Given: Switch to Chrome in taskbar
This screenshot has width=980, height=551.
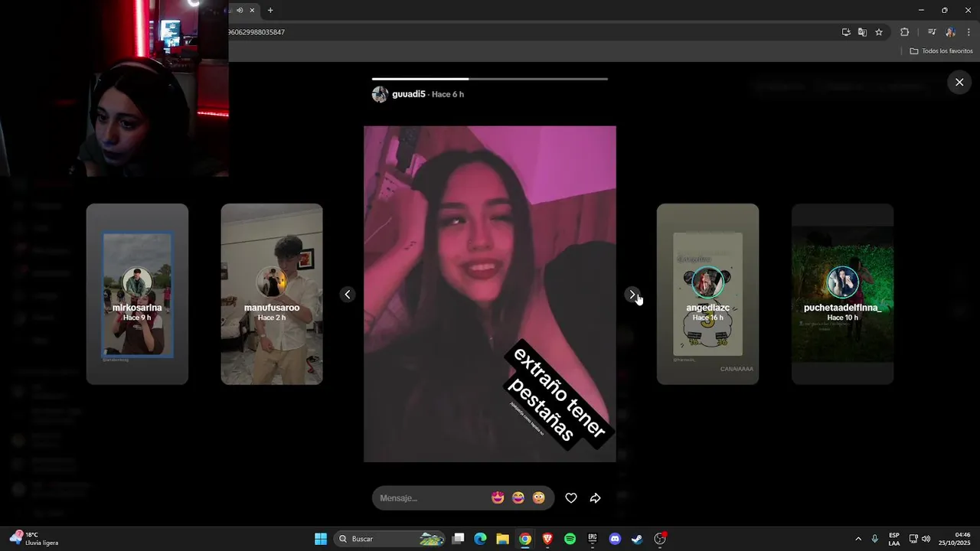Looking at the screenshot, I should click(x=524, y=539).
